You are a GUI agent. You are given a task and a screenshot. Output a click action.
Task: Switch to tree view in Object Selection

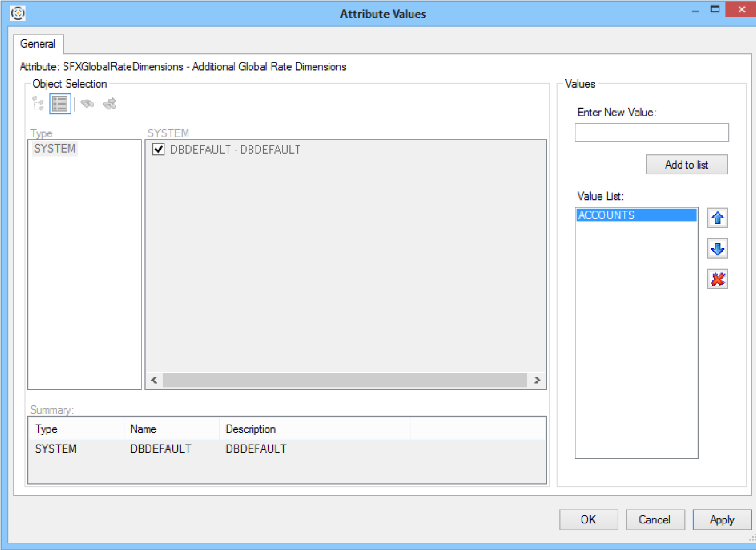38,104
